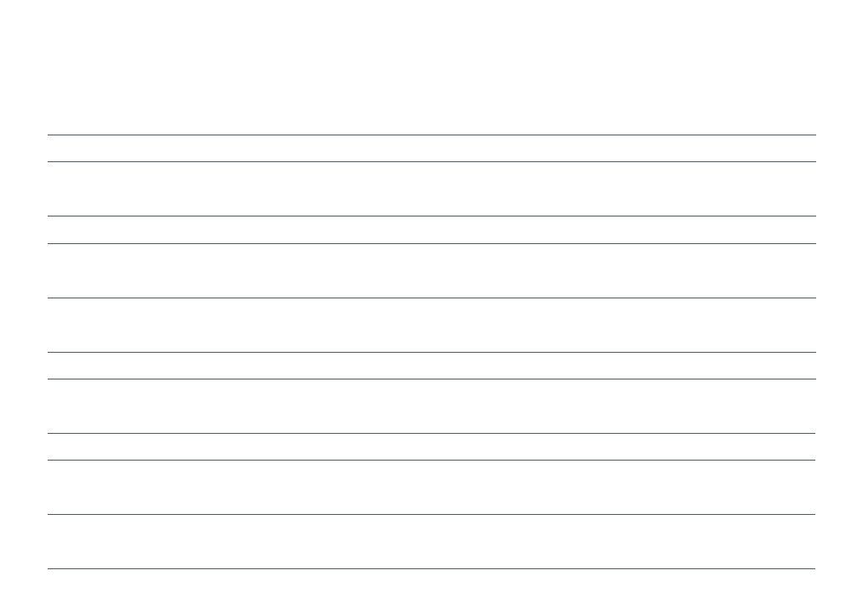Click the second horizontal divider from top

(x=431, y=161)
